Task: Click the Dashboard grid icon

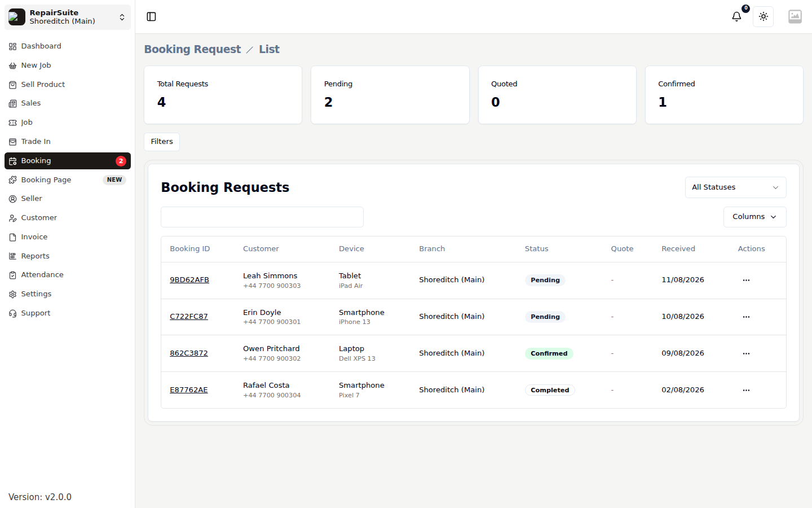Action: [x=12, y=46]
